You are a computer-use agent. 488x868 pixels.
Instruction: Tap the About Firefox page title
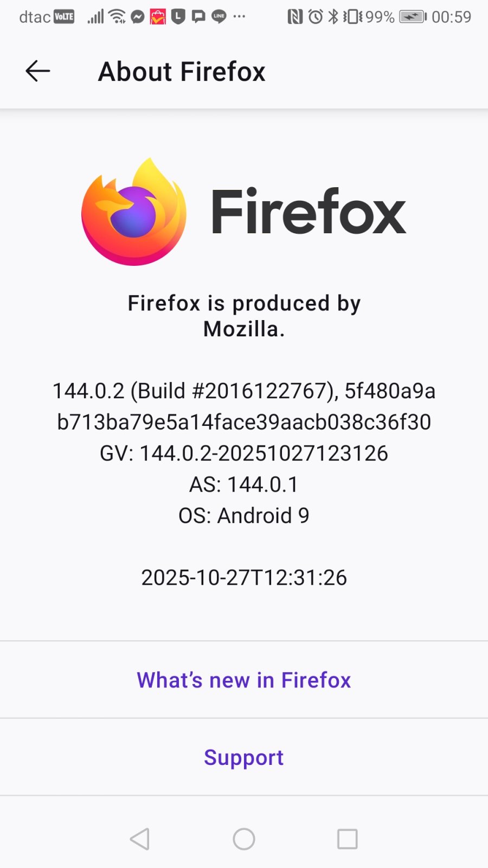(x=182, y=72)
